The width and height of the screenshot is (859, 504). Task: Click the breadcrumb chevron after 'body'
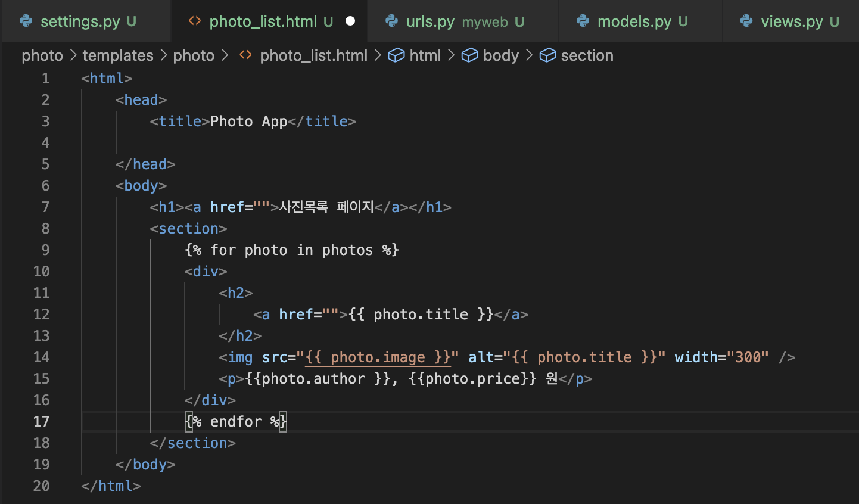[529, 55]
